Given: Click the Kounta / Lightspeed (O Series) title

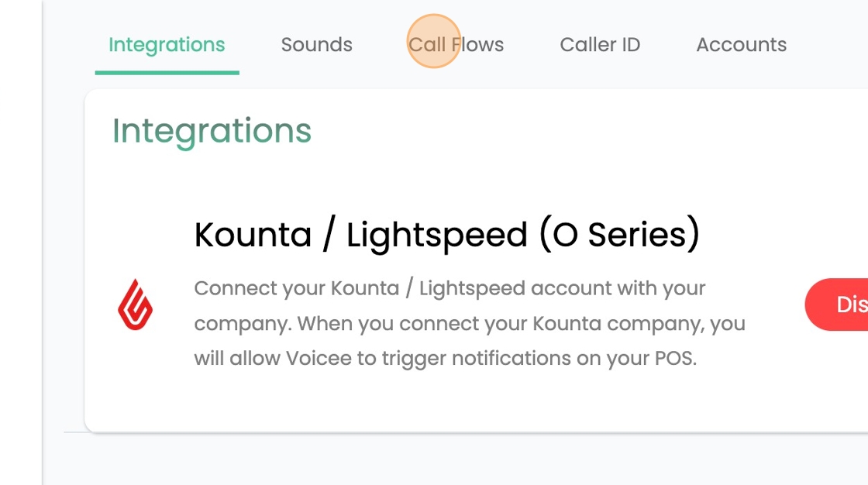Looking at the screenshot, I should tap(446, 234).
